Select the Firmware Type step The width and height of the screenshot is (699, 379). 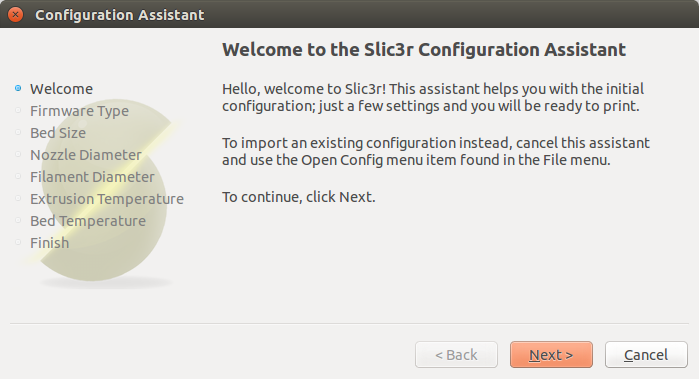click(x=79, y=111)
